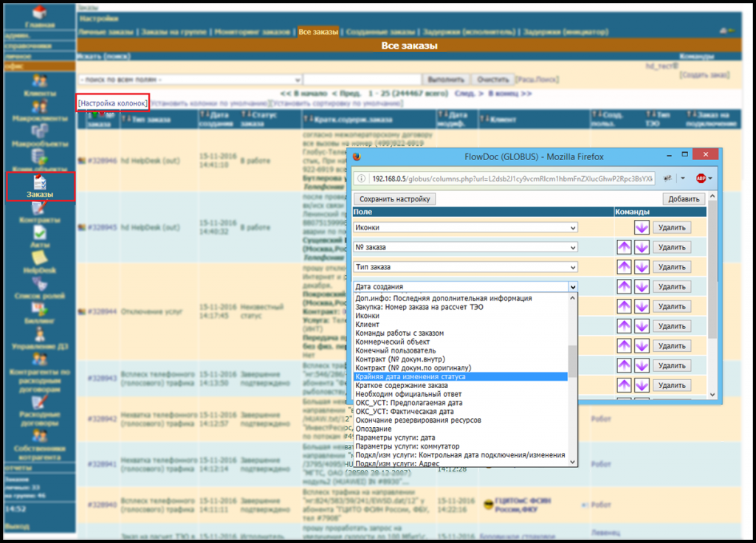Viewport: 756px width, 543px height.
Task: Open the HelpDesk sidebar section
Action: [x=40, y=262]
